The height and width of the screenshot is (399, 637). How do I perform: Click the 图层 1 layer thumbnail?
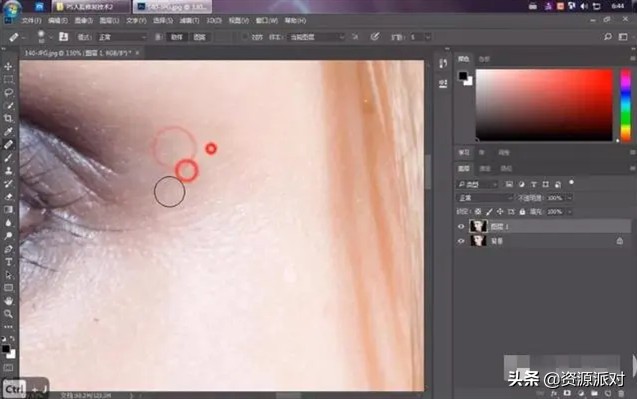(x=478, y=226)
